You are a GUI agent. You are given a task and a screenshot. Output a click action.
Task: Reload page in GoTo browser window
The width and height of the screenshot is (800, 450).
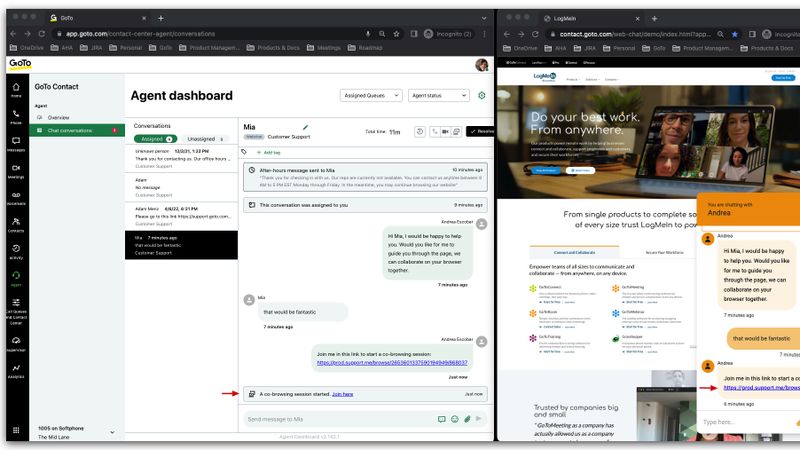42,34
